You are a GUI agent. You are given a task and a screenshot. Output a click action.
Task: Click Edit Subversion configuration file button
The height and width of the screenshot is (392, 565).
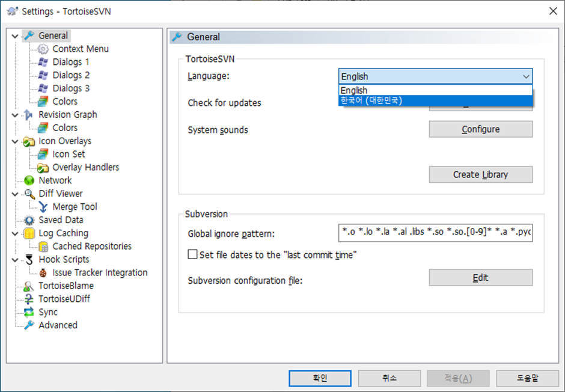481,277
